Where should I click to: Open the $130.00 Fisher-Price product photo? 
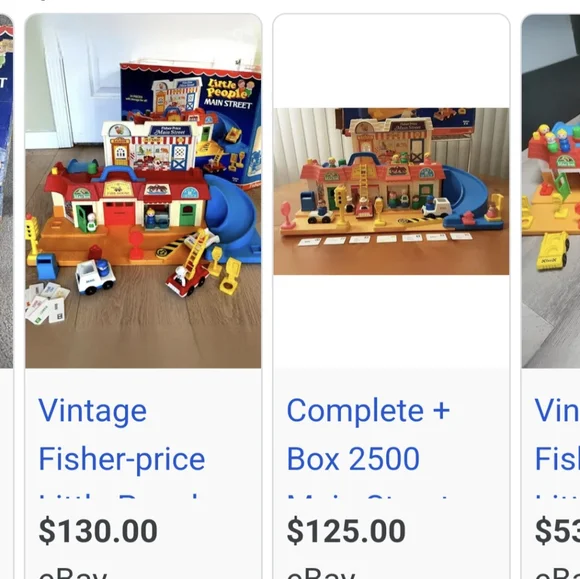click(143, 191)
